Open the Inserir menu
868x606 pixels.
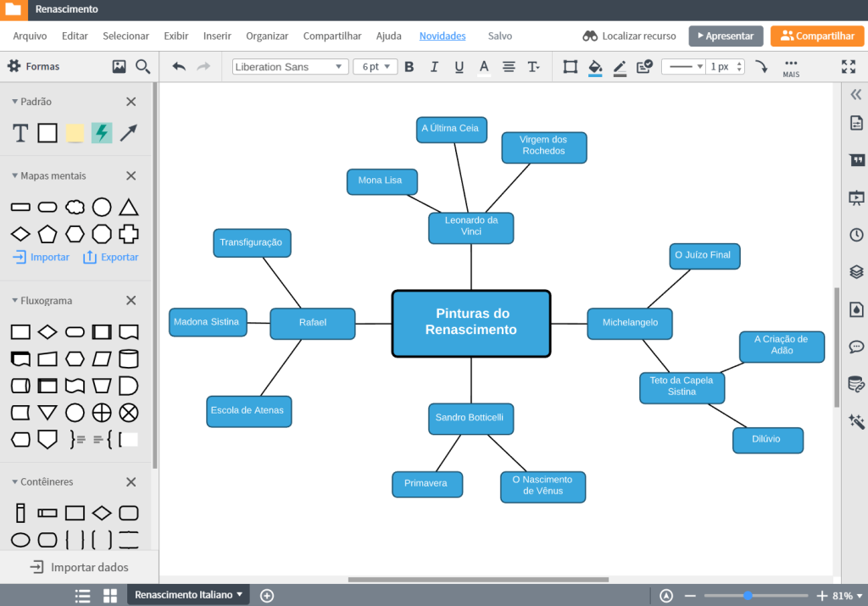point(217,36)
